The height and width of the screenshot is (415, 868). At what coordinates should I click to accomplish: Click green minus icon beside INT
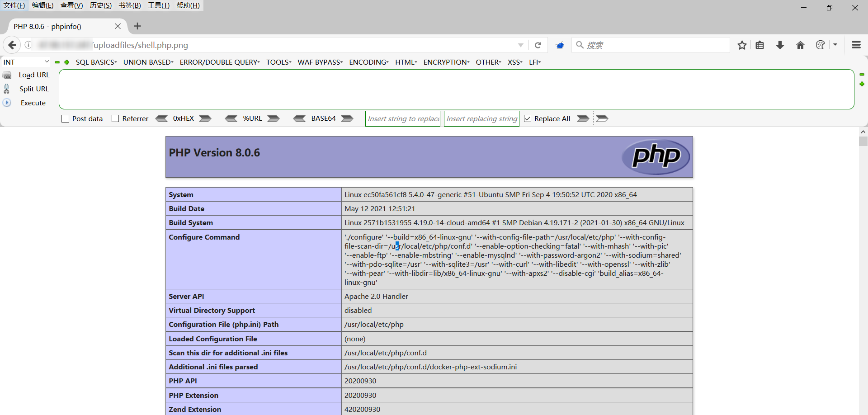[x=57, y=62]
